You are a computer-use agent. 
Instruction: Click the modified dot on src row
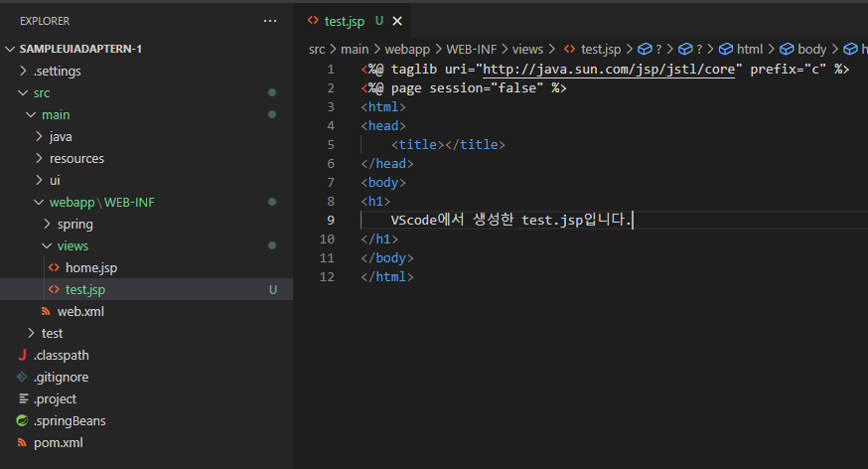click(x=272, y=92)
